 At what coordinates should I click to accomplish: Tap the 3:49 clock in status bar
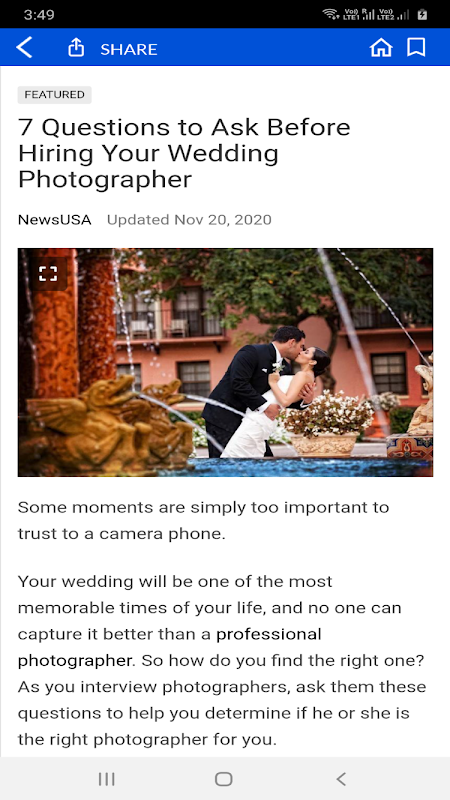pos(39,14)
